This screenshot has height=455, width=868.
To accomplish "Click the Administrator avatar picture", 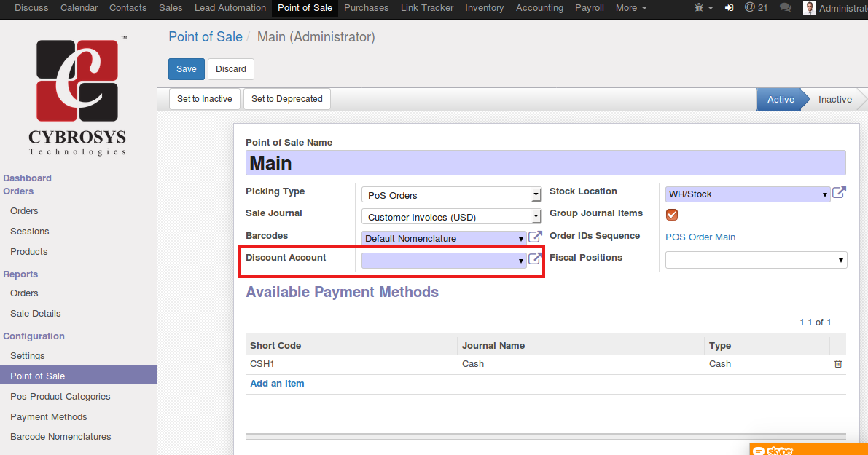I will coord(809,8).
